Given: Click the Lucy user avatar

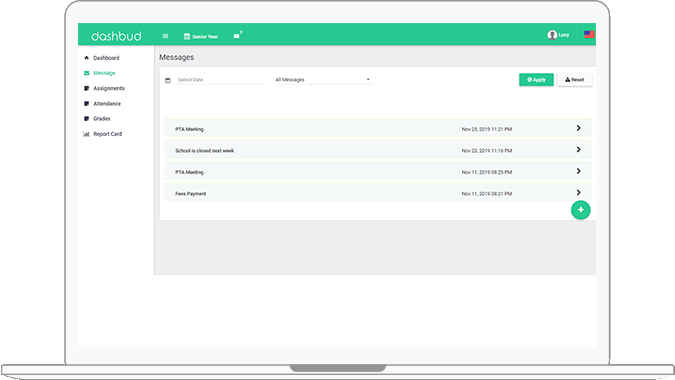Looking at the screenshot, I should pos(552,35).
